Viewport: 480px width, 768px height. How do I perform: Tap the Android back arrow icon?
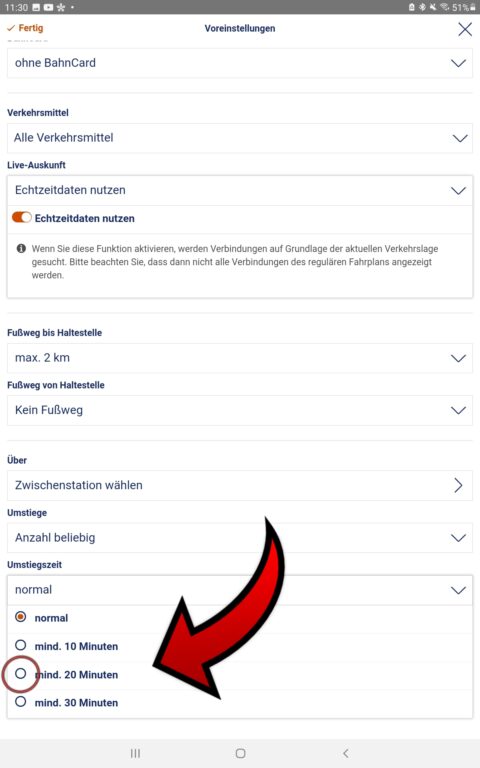(x=345, y=753)
